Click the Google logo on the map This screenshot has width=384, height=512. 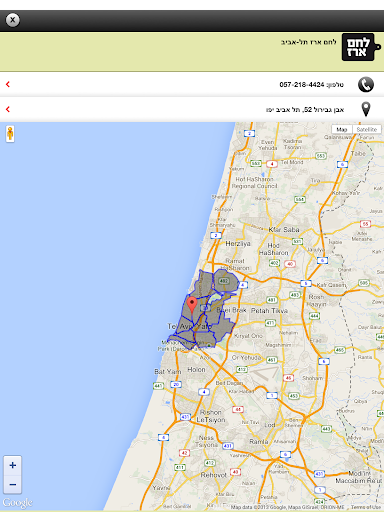coord(18,503)
